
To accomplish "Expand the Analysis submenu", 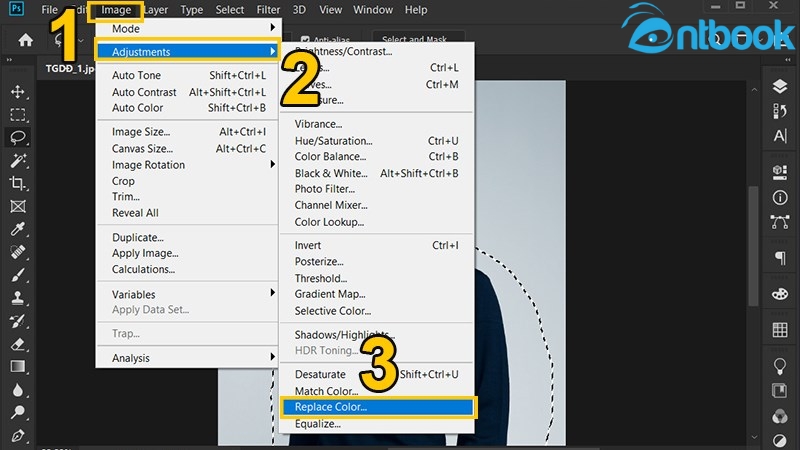I will (x=187, y=358).
